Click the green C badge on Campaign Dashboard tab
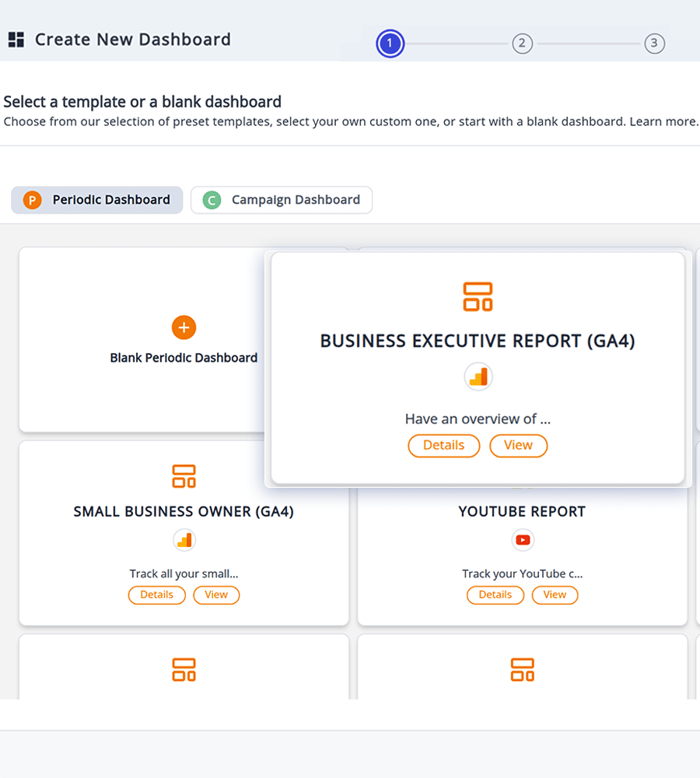 click(x=211, y=200)
